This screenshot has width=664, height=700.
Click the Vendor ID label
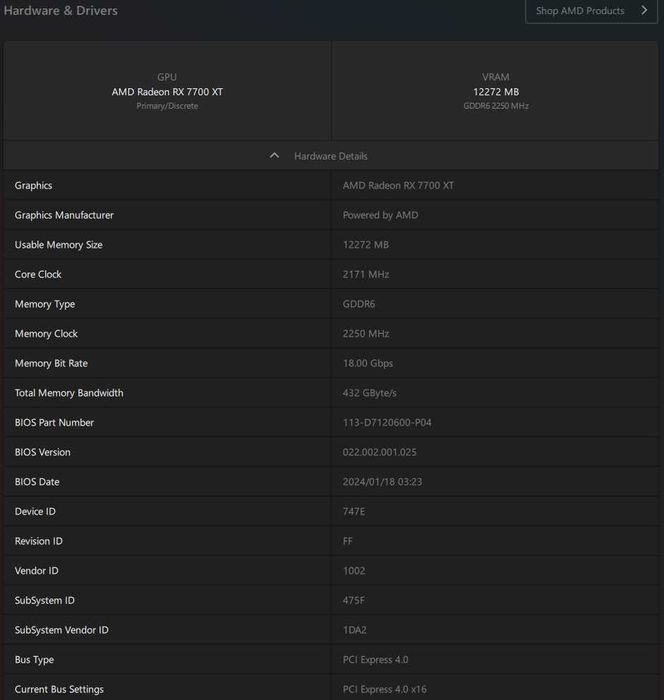(x=37, y=571)
